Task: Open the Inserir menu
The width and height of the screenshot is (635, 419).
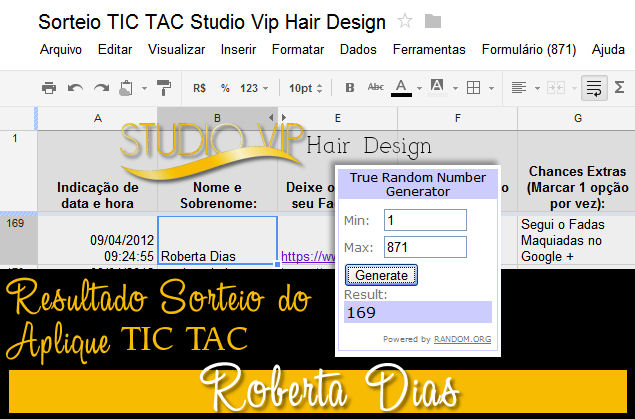Action: click(238, 49)
